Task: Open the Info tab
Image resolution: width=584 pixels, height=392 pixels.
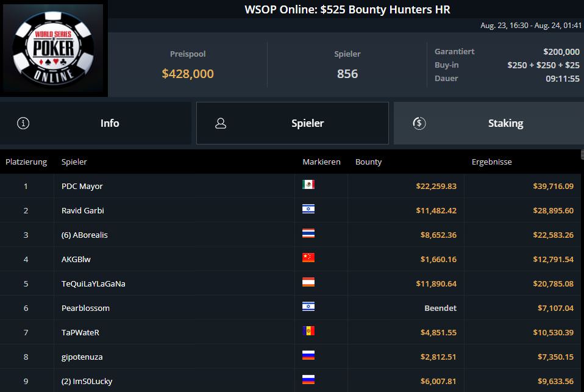Action: click(x=96, y=123)
